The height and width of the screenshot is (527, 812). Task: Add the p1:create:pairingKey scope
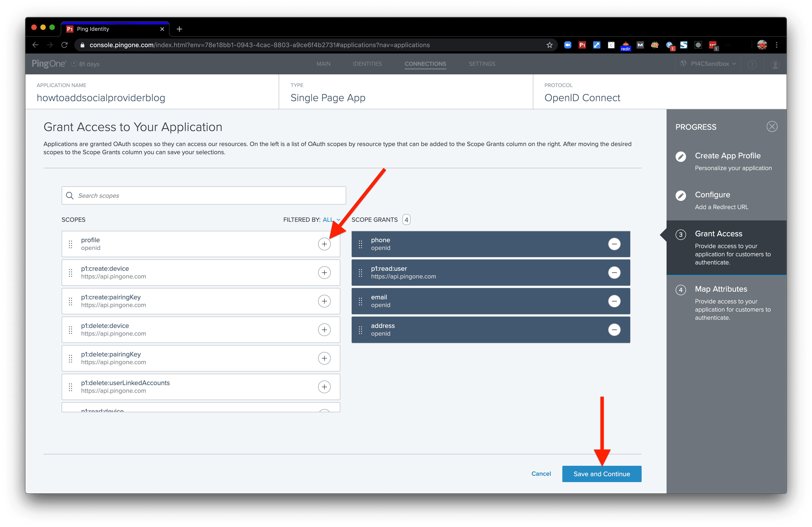point(324,301)
